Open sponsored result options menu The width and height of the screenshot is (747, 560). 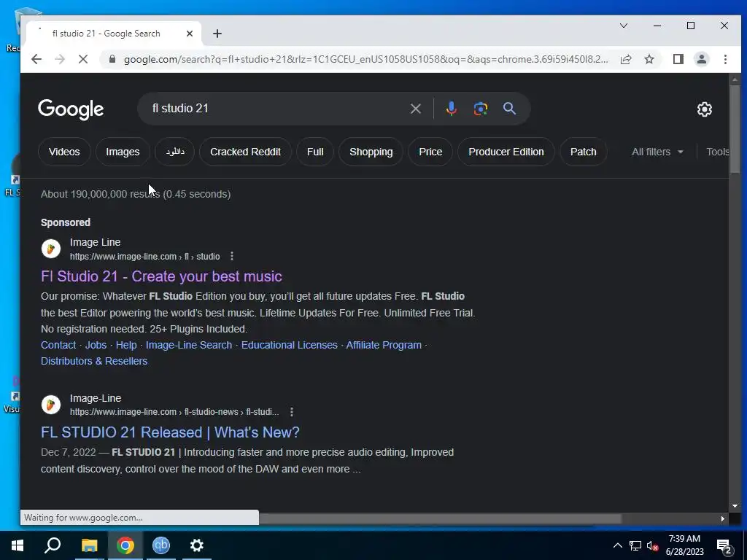coord(232,256)
